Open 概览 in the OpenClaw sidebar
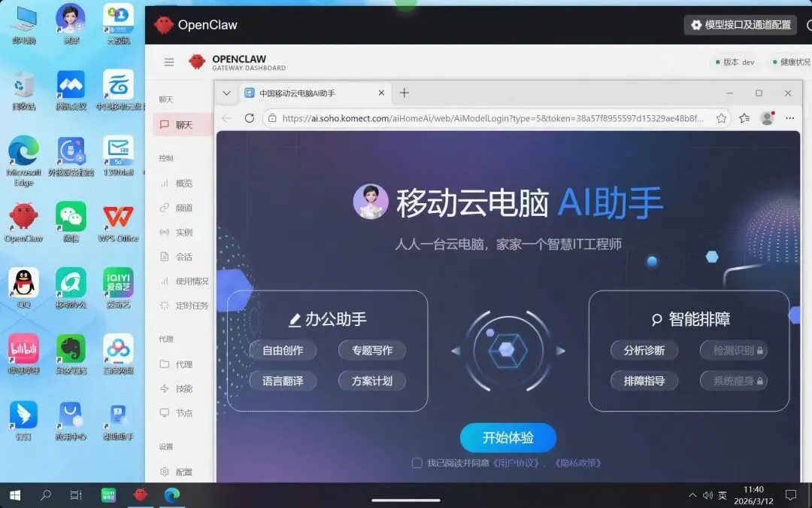 tap(183, 183)
